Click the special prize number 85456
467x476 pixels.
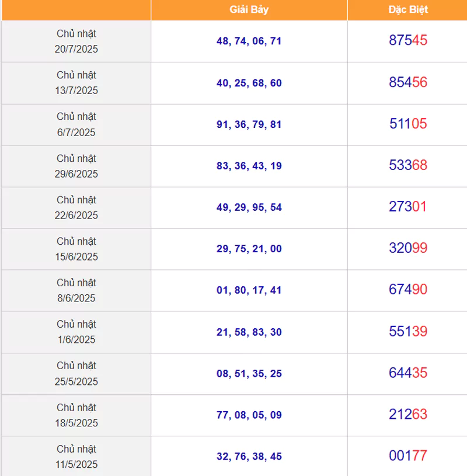[x=408, y=82]
